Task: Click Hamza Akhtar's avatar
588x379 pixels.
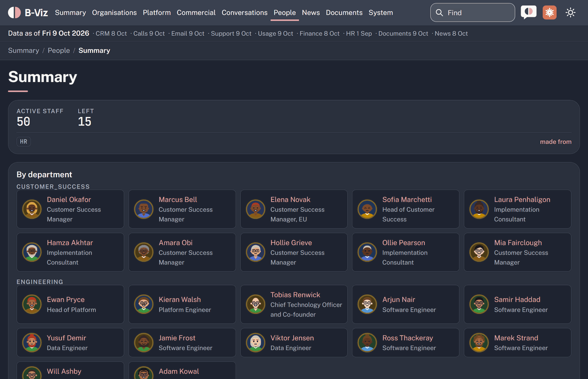Action: 32,252
